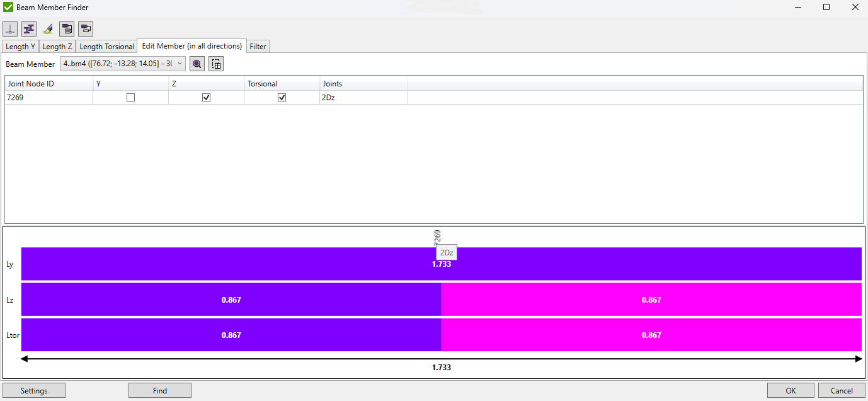Click the green checkmark app icon
This screenshot has height=401, width=868.
(8, 8)
